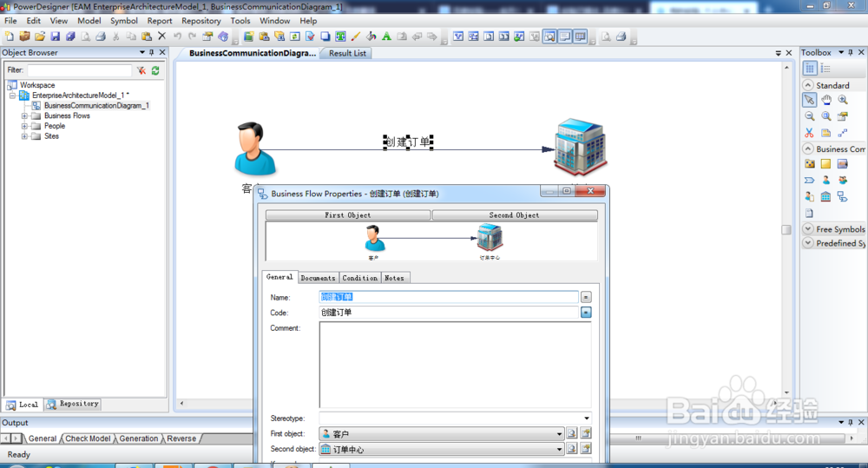The width and height of the screenshot is (868, 468).
Task: Click the Save (floppy disk) toolbar icon
Action: (55, 36)
